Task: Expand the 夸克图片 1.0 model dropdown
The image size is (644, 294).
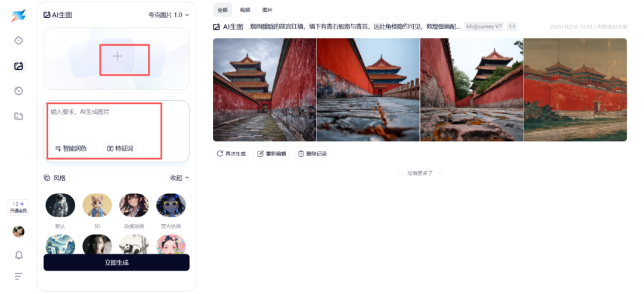Action: pyautogui.click(x=169, y=15)
